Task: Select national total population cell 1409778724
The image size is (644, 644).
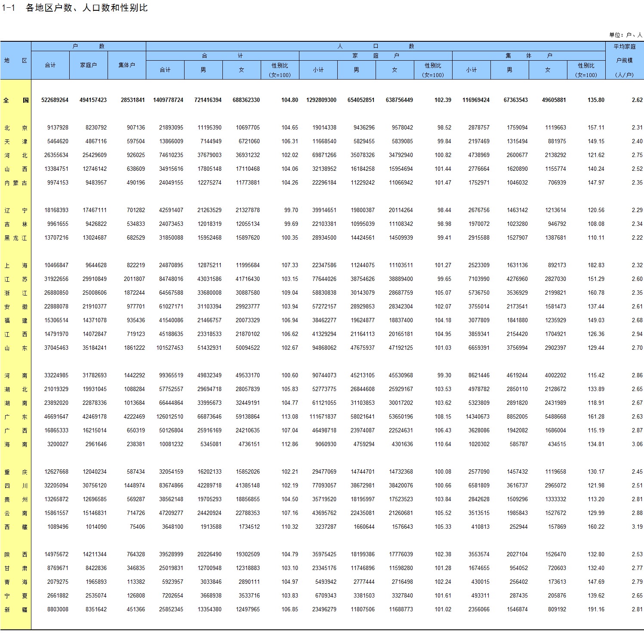Action: pyautogui.click(x=168, y=100)
